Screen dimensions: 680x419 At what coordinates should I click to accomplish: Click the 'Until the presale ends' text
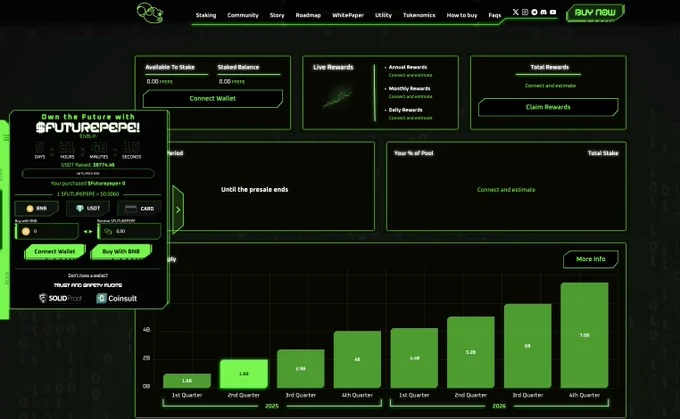pos(255,190)
